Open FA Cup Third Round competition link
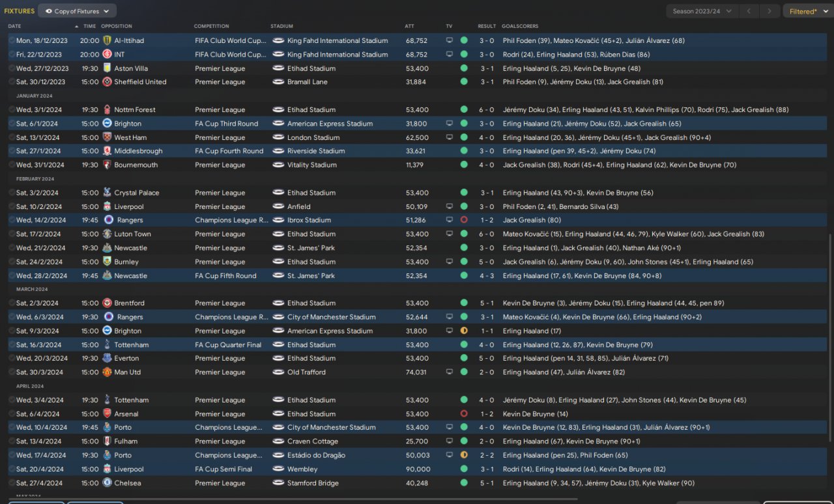 [x=226, y=124]
